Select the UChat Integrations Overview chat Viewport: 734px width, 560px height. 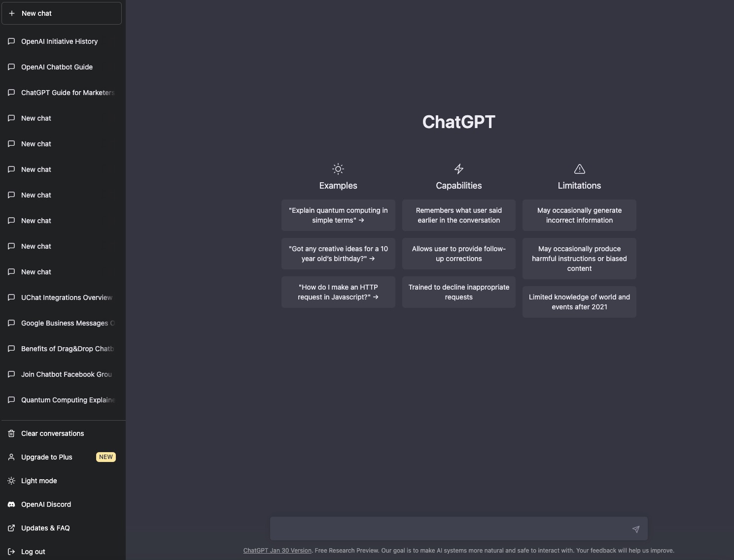[67, 297]
